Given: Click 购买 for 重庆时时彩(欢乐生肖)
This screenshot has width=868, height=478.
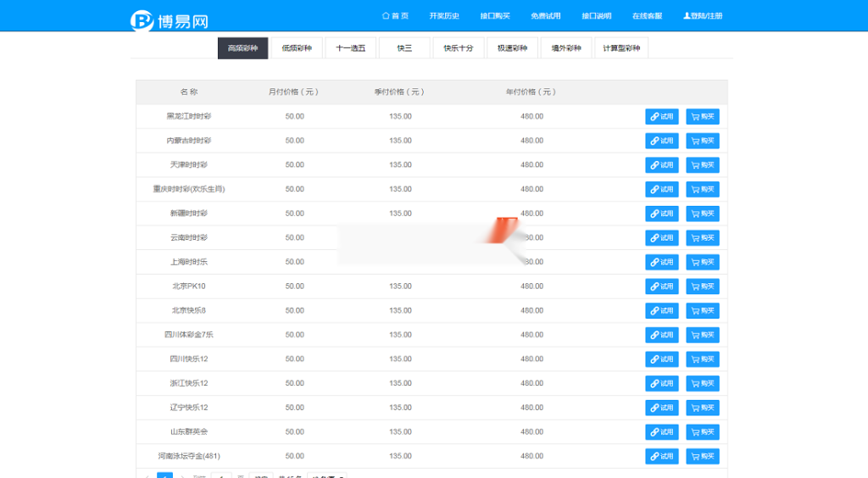Looking at the screenshot, I should tap(703, 189).
